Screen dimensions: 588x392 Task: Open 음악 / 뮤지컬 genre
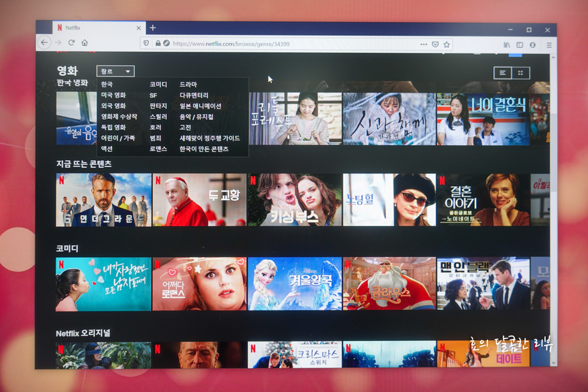pos(197,117)
